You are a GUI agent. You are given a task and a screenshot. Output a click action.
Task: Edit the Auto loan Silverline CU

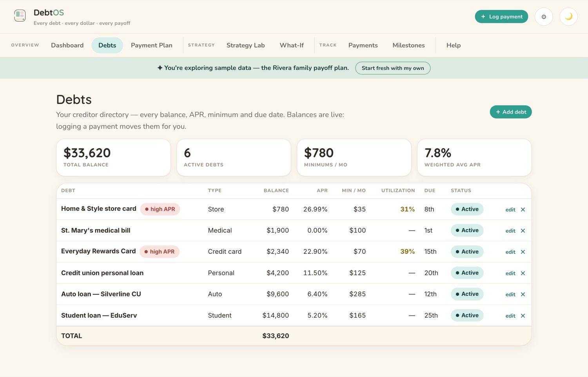click(x=510, y=294)
